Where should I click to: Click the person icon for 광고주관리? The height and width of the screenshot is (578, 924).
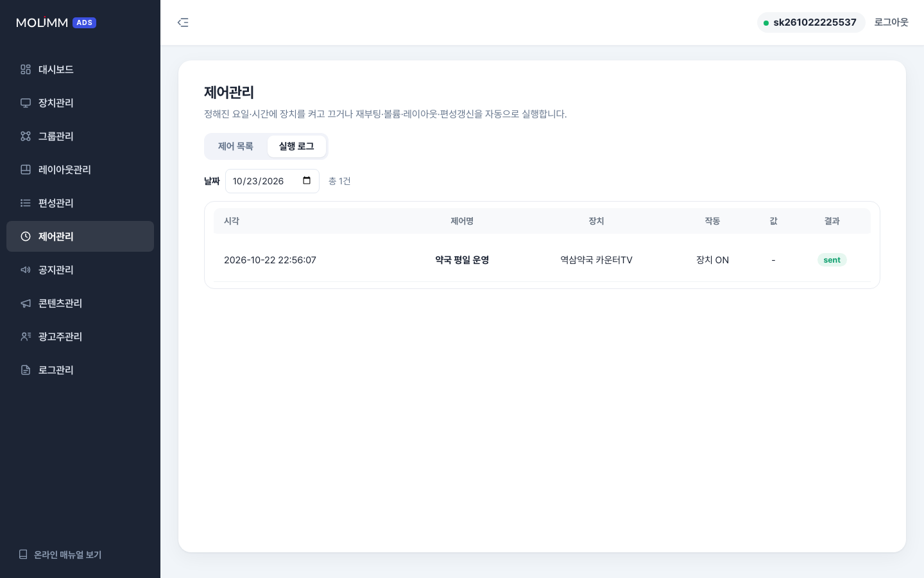coord(26,337)
